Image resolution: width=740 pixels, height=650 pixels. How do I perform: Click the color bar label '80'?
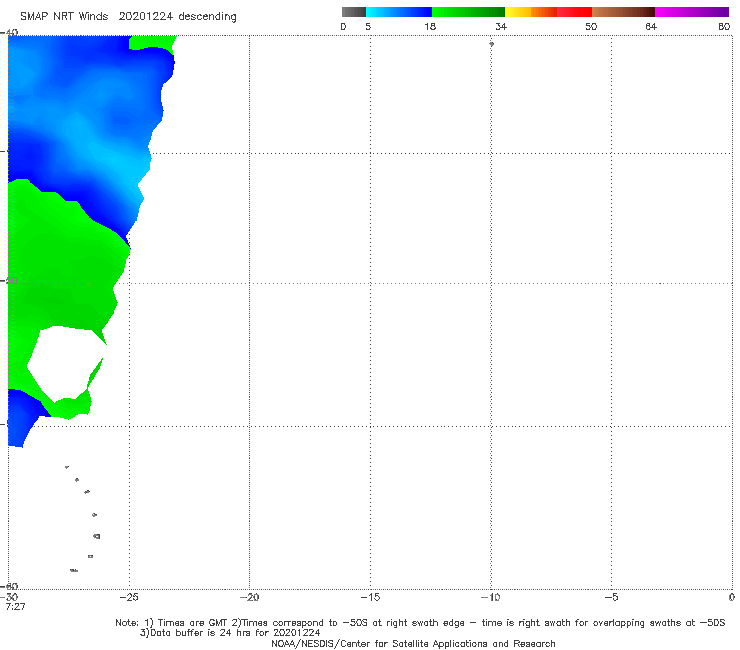[724, 26]
